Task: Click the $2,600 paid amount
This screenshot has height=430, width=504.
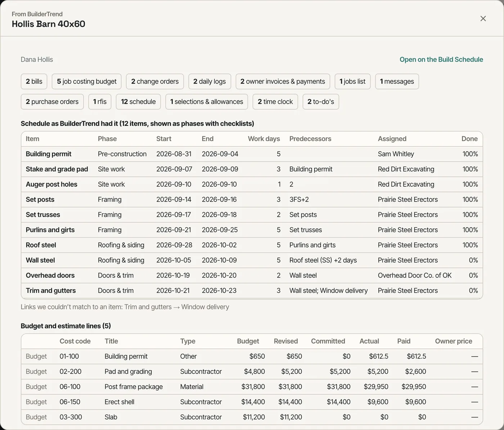Action: [415, 371]
